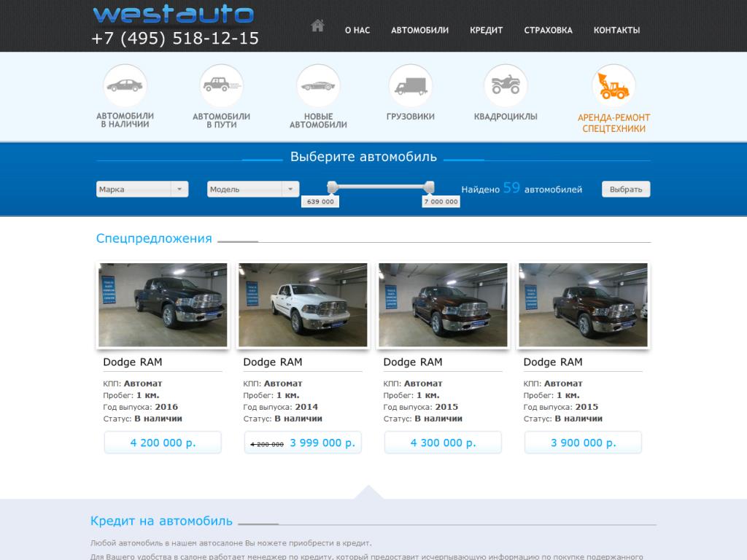The height and width of the screenshot is (560, 747).
Task: Click the 3 999 000 р. discounted price button
Action: (303, 443)
